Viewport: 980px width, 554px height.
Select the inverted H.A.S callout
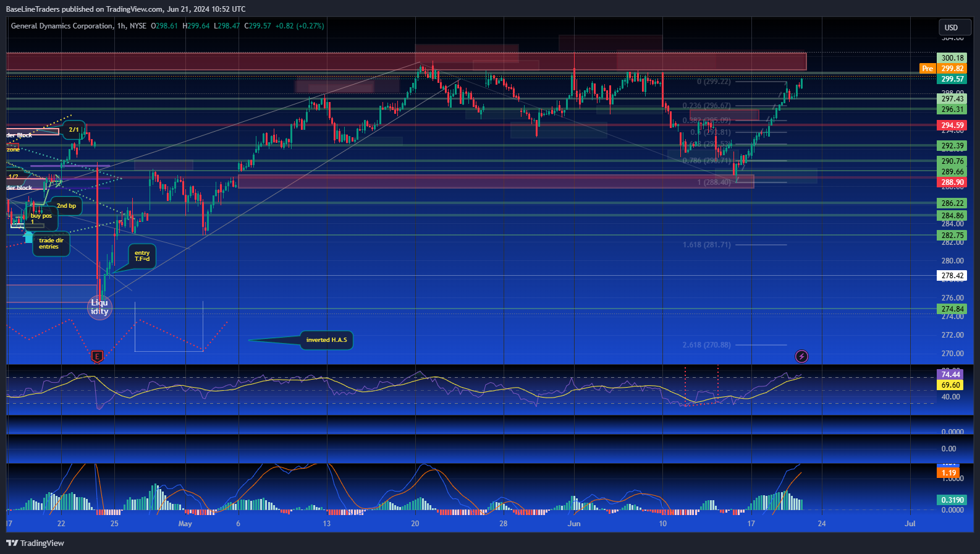click(326, 340)
